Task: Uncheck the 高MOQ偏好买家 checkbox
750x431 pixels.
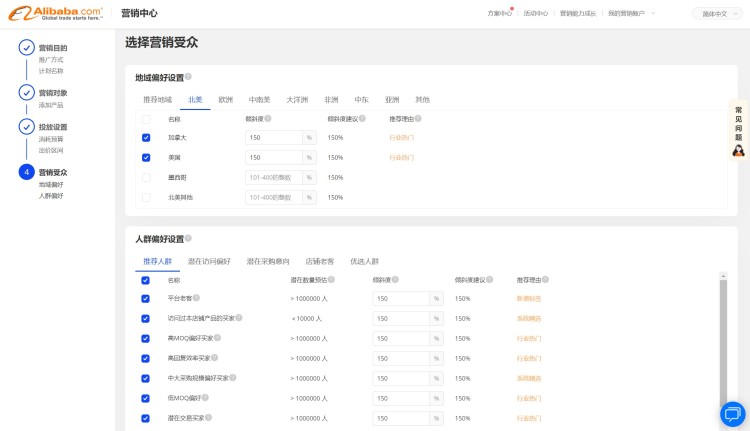Action: pos(146,338)
